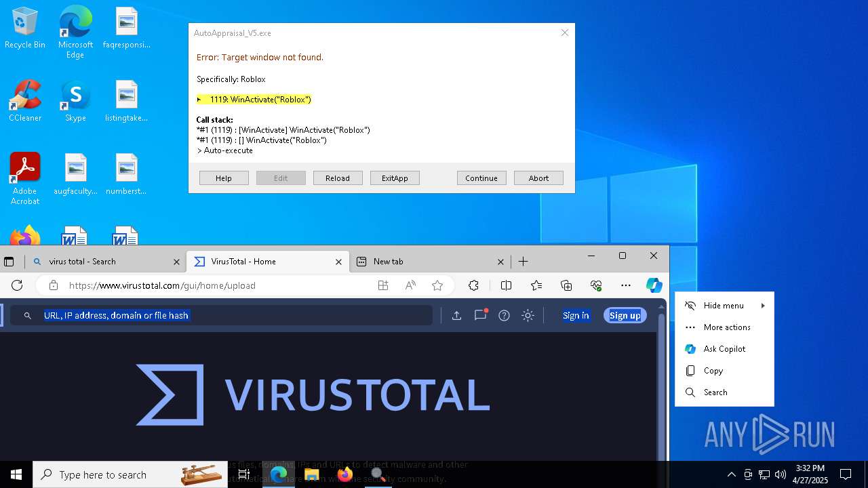The height and width of the screenshot is (488, 868).
Task: Click Abort in the AutoAppraisal error dialog
Action: click(x=538, y=178)
